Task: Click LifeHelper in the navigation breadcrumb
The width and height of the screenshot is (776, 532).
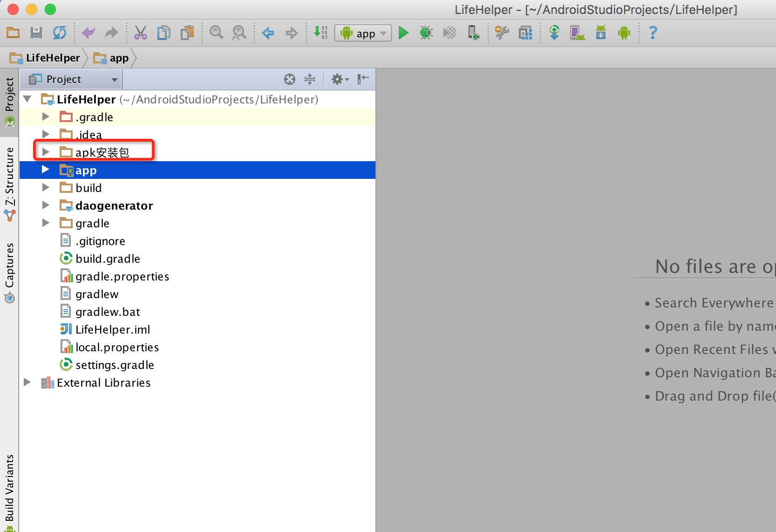Action: 45,58
